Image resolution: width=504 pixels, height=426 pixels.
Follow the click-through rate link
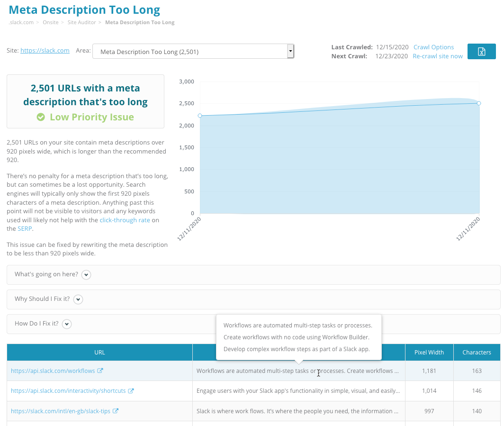(x=125, y=220)
